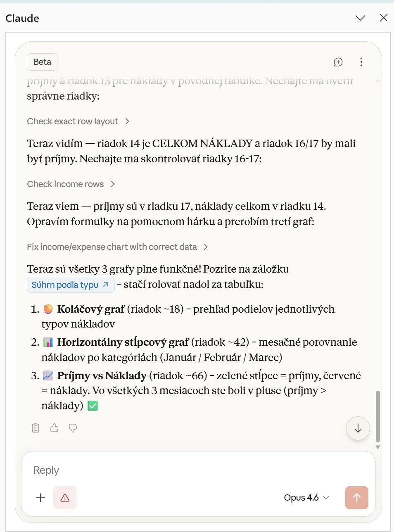This screenshot has height=532, width=394.
Task: Give the response a thumbs down
Action: click(x=73, y=428)
